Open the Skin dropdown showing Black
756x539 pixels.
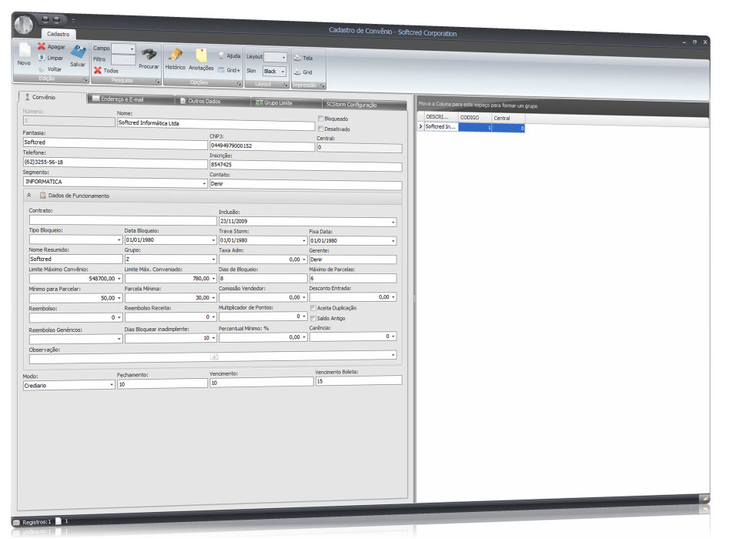click(273, 71)
